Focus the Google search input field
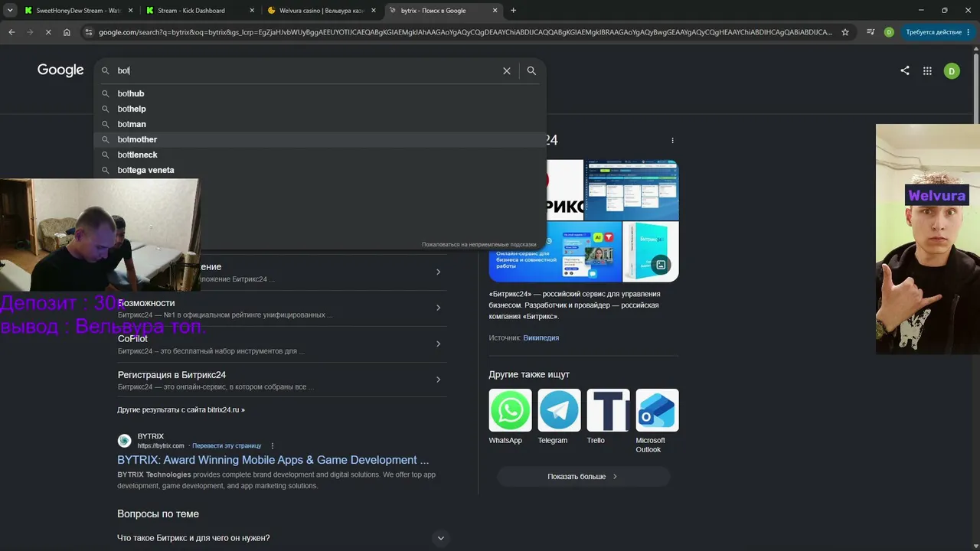 point(306,70)
